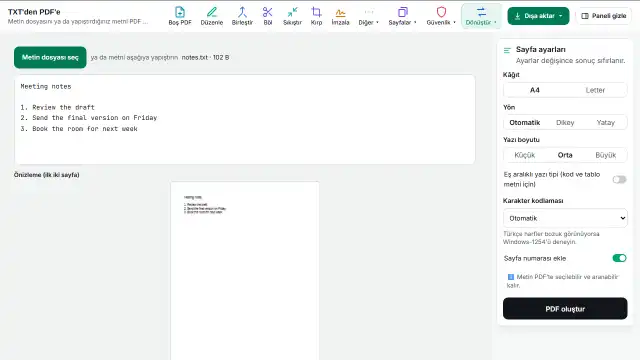
Task: Select the Düzenle pencil tool
Action: 211,16
